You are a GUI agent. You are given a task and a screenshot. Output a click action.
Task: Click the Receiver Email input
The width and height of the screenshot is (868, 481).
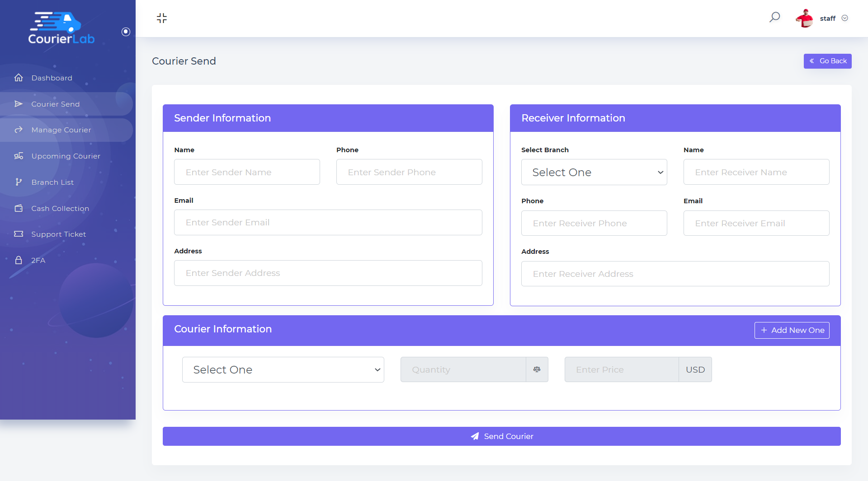pyautogui.click(x=756, y=223)
